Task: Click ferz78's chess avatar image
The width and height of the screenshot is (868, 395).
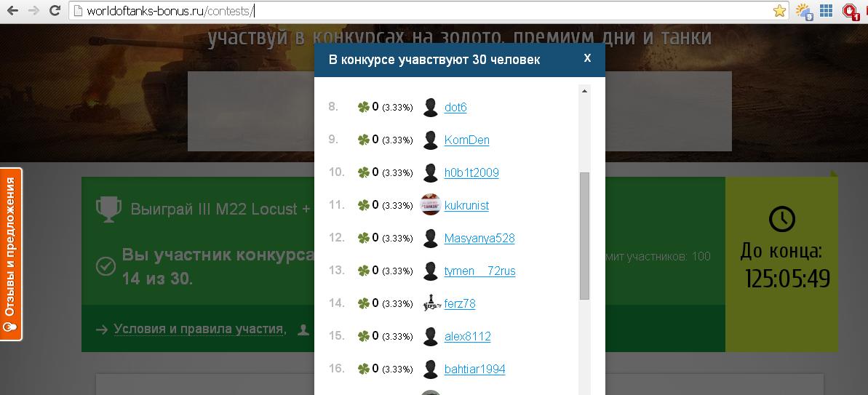Action: pos(431,303)
